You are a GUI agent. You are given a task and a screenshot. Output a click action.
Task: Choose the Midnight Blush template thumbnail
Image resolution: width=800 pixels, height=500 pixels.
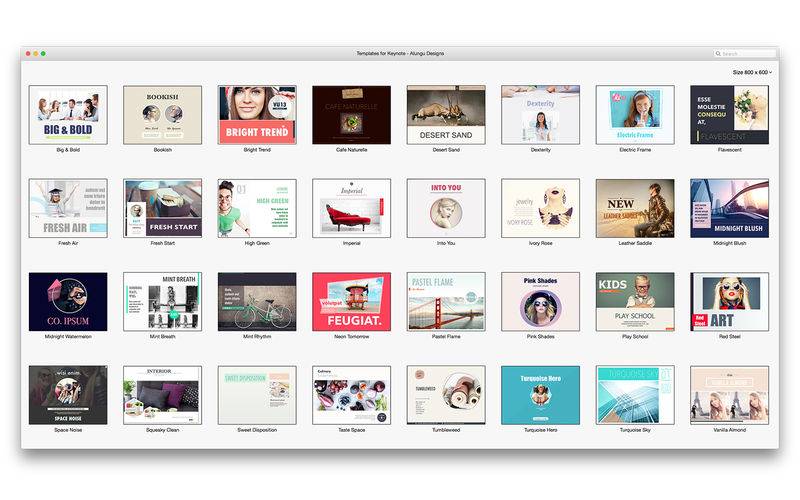[730, 208]
